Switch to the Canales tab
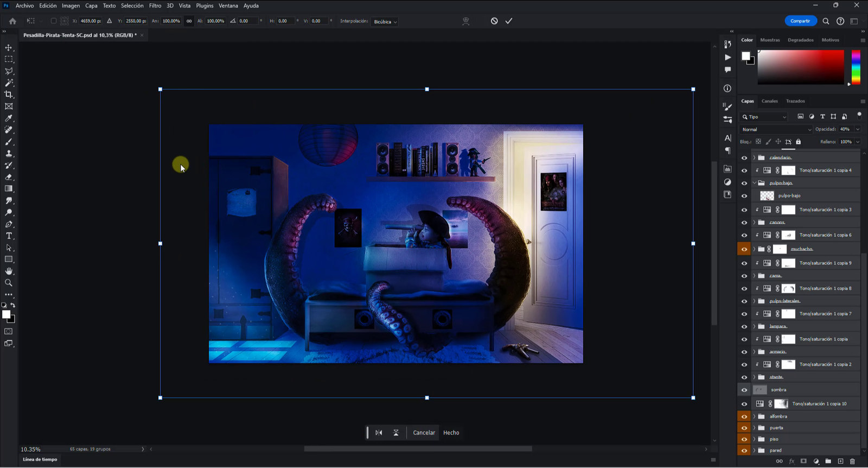868x468 pixels. pos(769,101)
